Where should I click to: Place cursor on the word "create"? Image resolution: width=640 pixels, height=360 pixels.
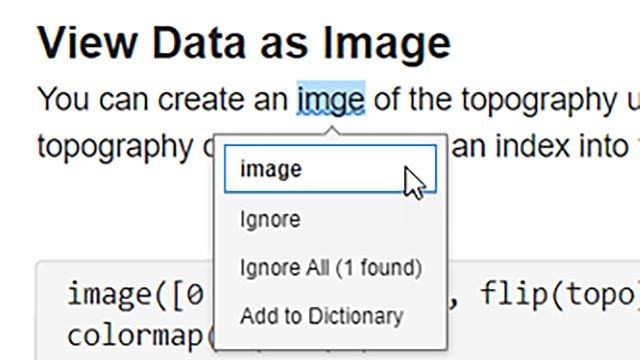[201, 100]
